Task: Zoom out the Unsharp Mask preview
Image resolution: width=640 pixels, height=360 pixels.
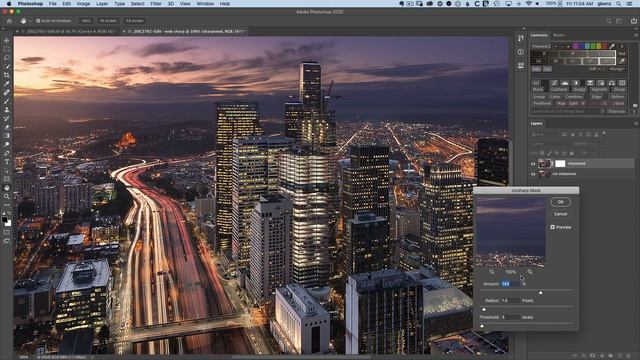Action: 492,272
